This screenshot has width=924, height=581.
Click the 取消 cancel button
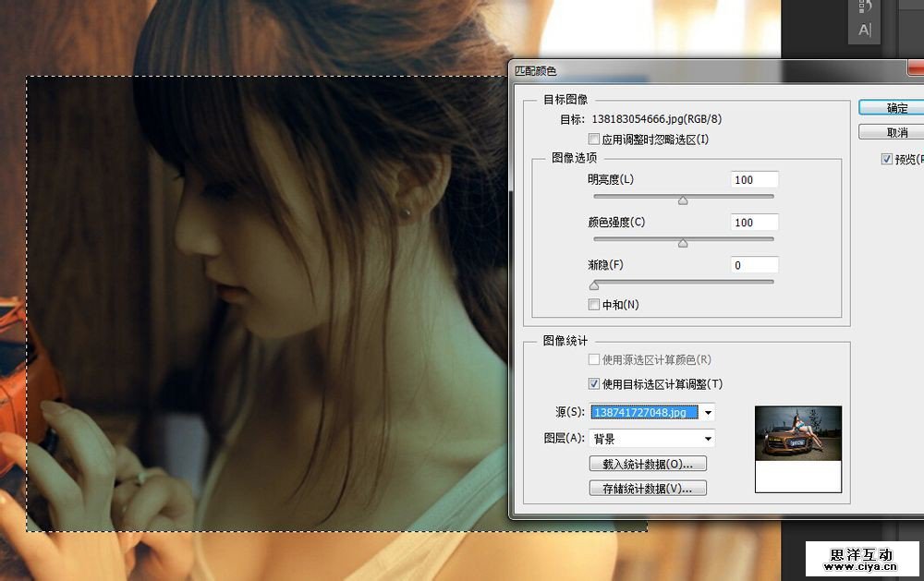click(x=895, y=132)
